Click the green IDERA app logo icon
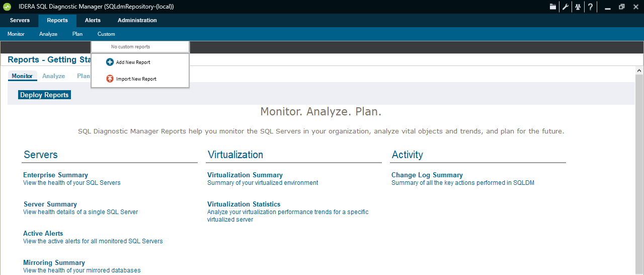Viewport: 644px width, 275px height. 7,7
